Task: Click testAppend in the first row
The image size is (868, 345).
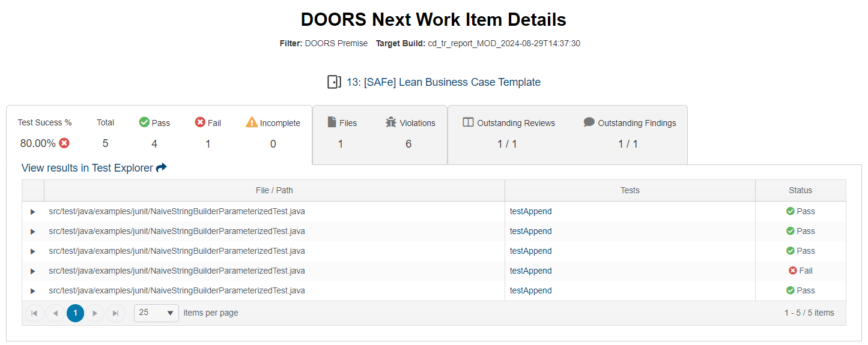Action: point(530,211)
